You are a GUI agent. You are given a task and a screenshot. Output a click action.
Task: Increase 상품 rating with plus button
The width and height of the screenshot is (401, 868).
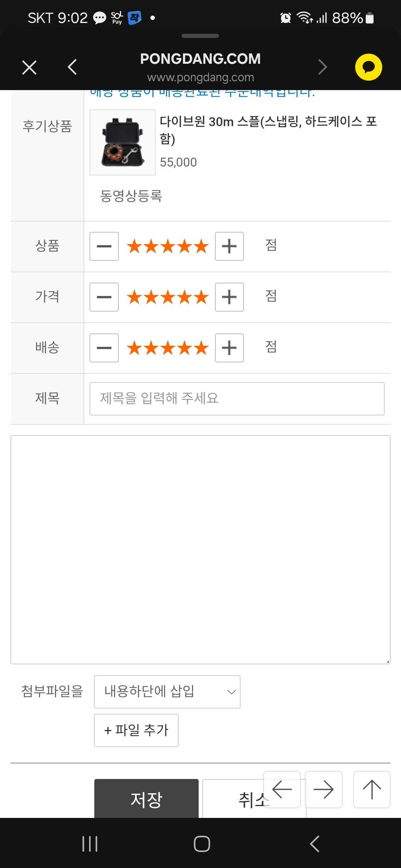point(229,246)
